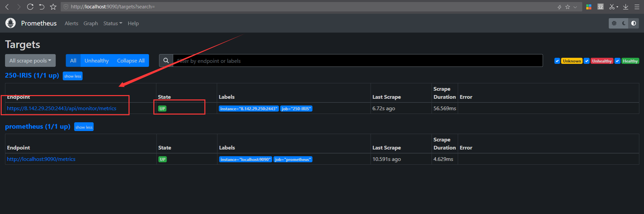644x214 pixels.
Task: Open the 8.142.29.250:2443 metrics endpoint link
Action: (x=62, y=108)
